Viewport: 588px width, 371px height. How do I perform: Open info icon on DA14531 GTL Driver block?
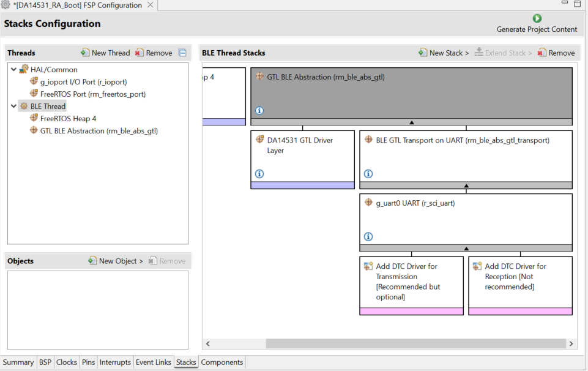tap(259, 174)
